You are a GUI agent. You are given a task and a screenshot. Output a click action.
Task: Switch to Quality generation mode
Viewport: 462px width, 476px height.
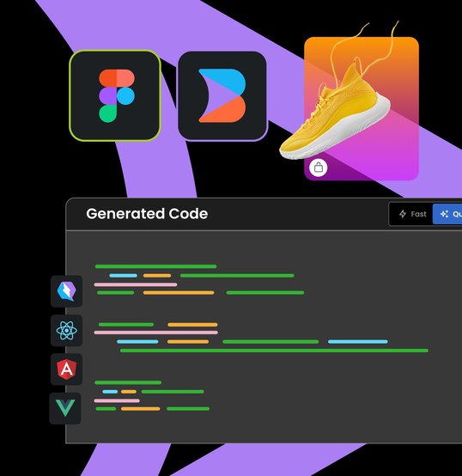pyautogui.click(x=447, y=214)
